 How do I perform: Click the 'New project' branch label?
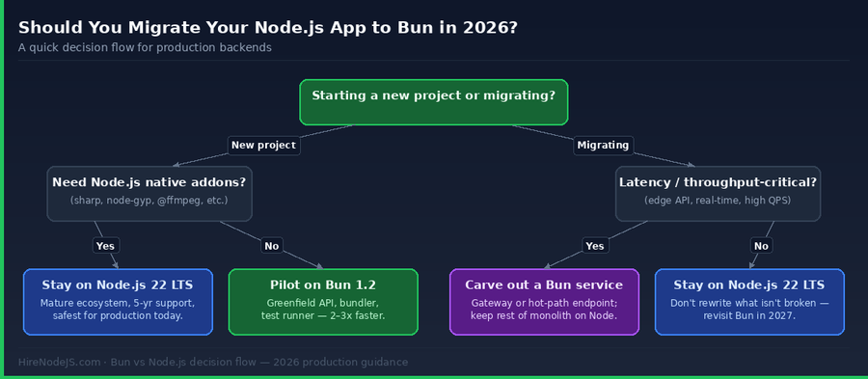263,146
